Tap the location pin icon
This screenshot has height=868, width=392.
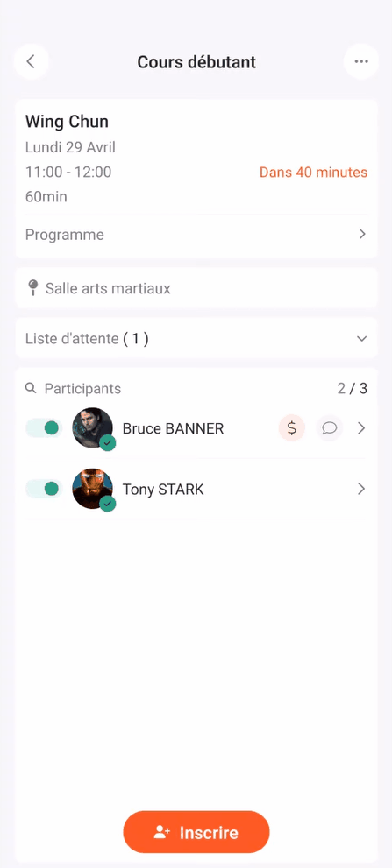(33, 288)
